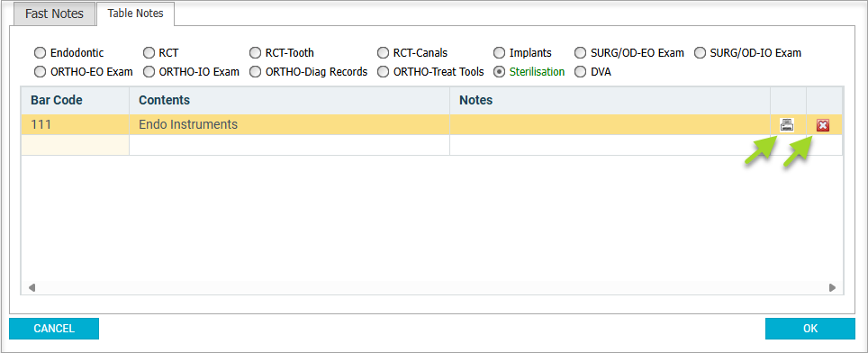Select the RCT-Tooth option
Screen dimensions: 868x353
click(255, 53)
